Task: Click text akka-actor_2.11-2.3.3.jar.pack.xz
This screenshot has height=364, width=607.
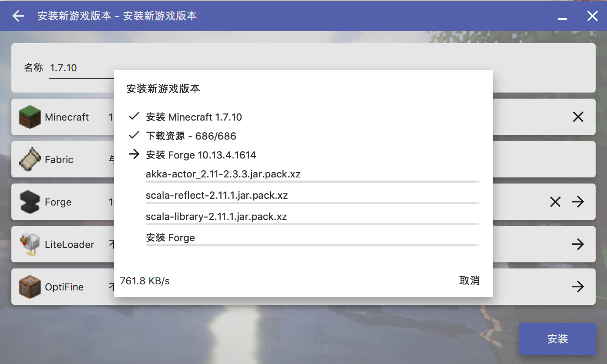Action: (x=223, y=174)
